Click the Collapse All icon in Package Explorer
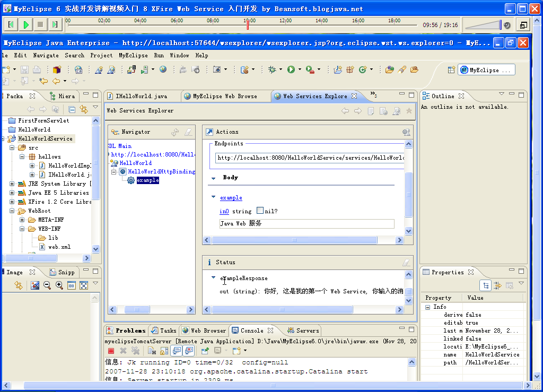Screen dimensions: 543x392 pos(72,109)
